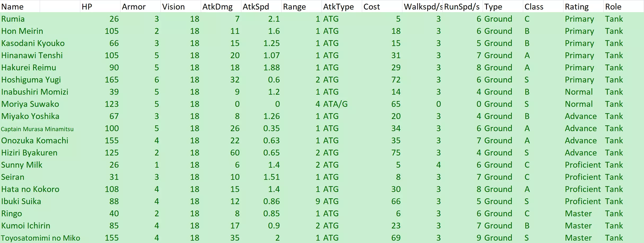This screenshot has height=243, width=644.
Task: Select Ibuki Suika's Range value 9
Action: click(x=318, y=201)
